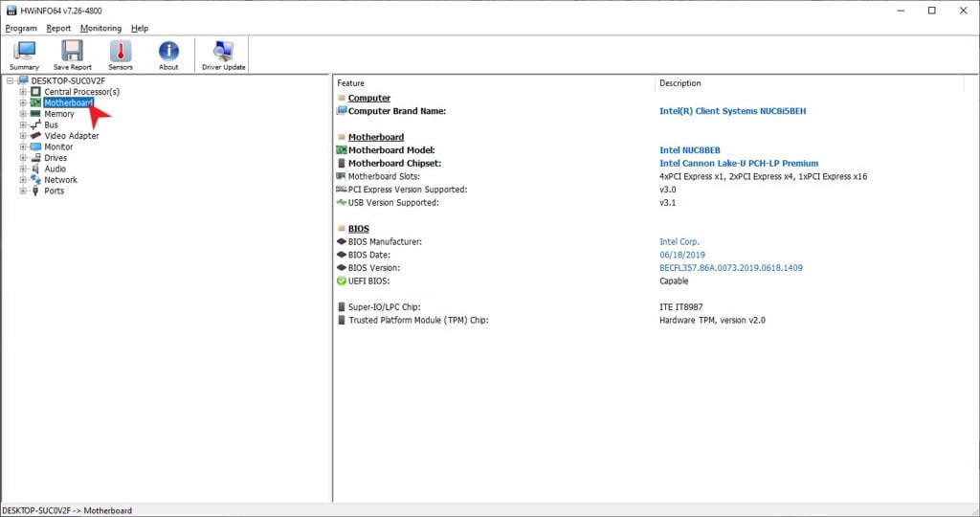Open the Report menu
980x517 pixels.
point(58,28)
